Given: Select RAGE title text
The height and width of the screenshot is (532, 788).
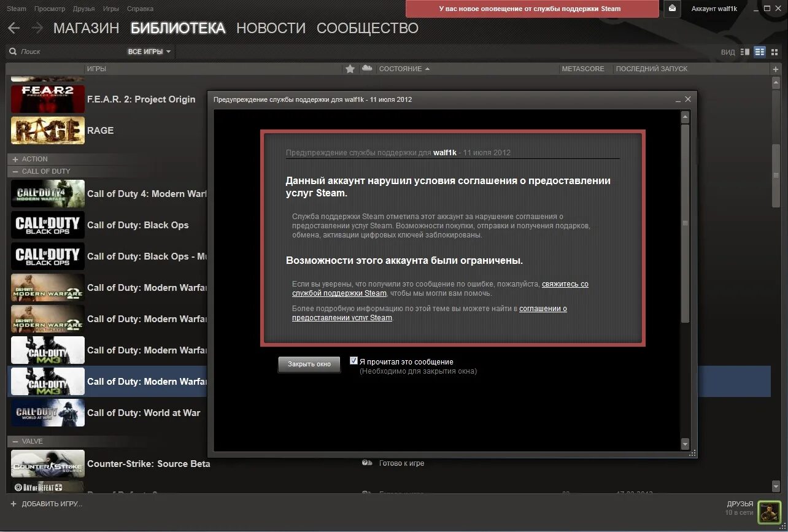Looking at the screenshot, I should coord(100,131).
